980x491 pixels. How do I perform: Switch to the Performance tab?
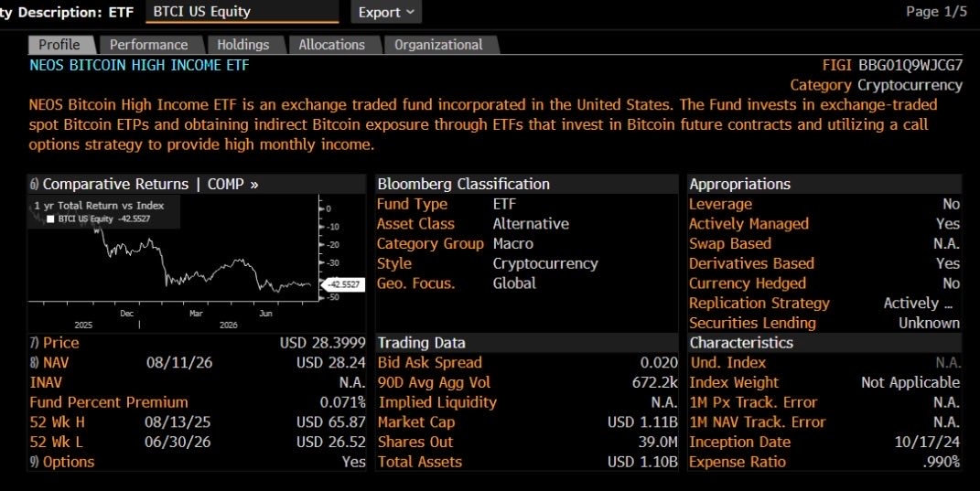[x=149, y=45]
